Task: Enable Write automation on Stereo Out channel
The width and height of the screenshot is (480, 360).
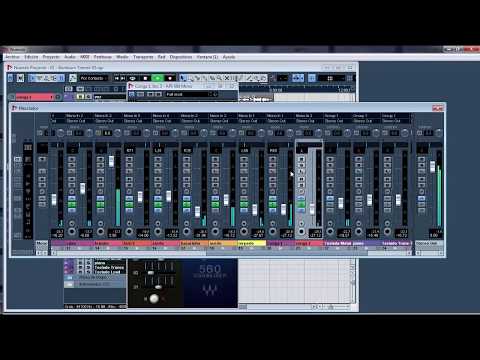Action: [421, 185]
